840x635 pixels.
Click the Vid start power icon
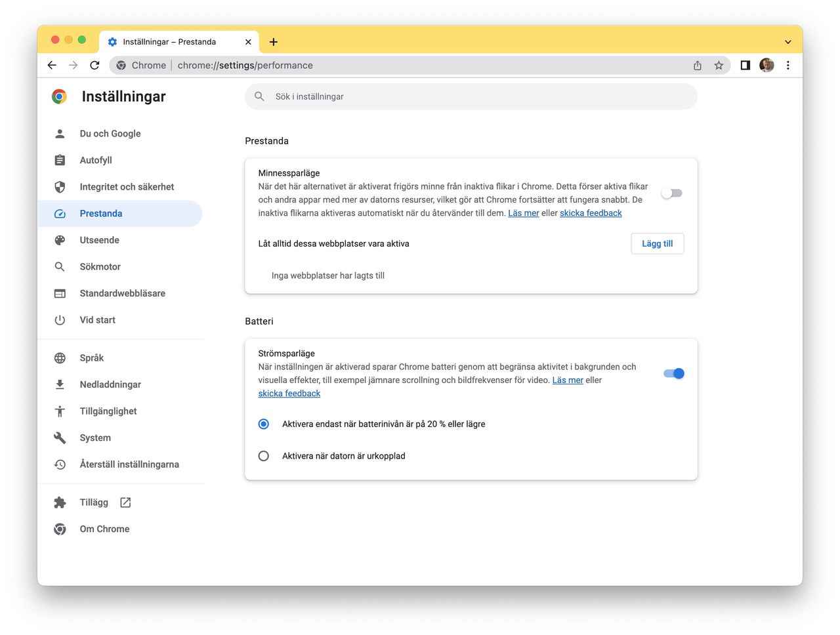tap(60, 320)
